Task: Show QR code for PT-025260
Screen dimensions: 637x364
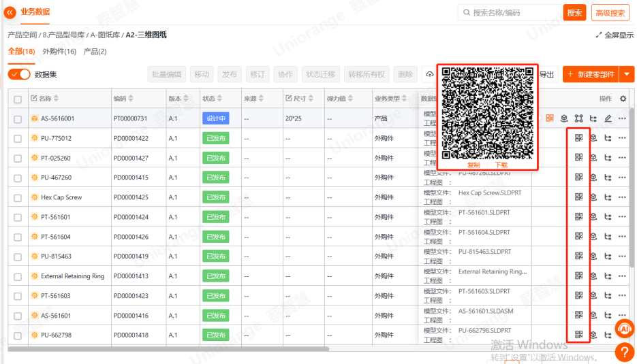Action: [x=578, y=157]
